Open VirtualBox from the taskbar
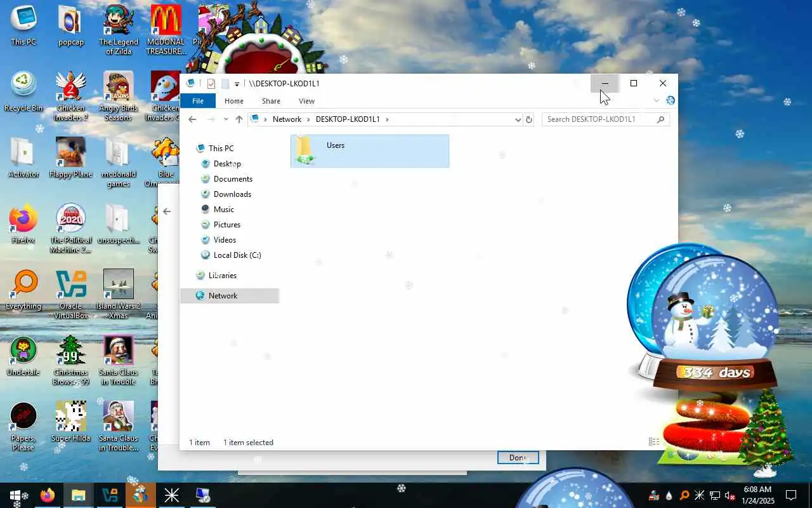Image resolution: width=812 pixels, height=508 pixels. point(109,495)
